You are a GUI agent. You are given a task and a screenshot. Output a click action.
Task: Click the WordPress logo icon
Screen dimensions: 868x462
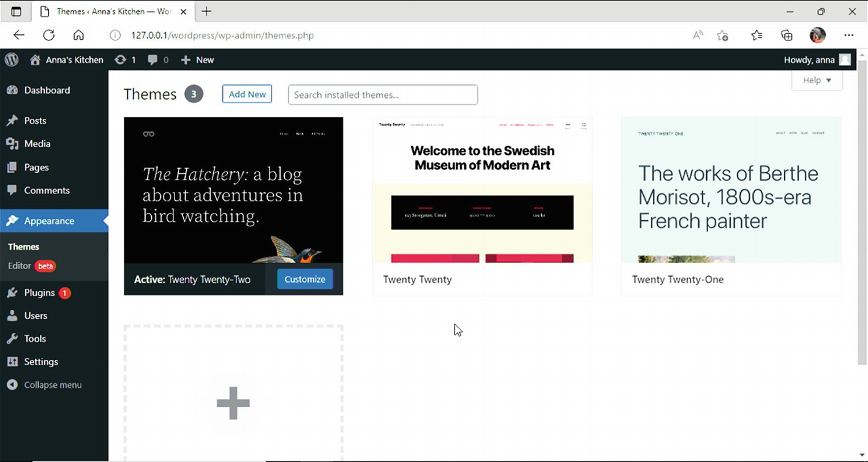click(x=12, y=59)
